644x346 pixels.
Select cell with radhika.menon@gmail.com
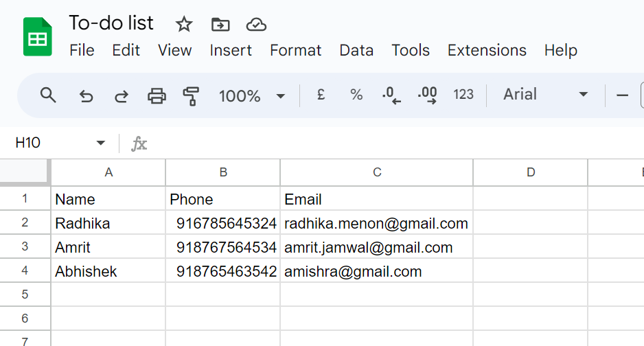[376, 223]
